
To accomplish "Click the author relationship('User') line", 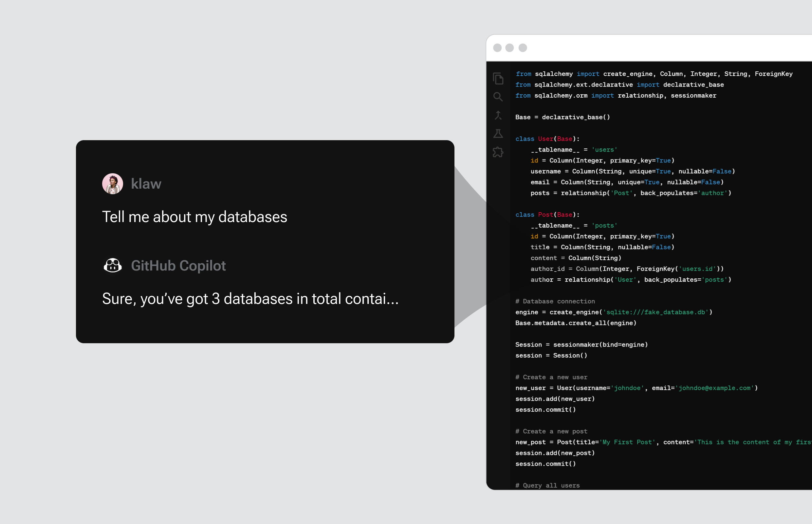I will click(631, 280).
